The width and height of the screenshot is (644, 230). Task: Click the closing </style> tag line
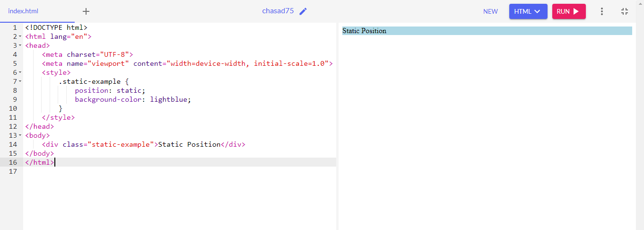[x=58, y=117]
